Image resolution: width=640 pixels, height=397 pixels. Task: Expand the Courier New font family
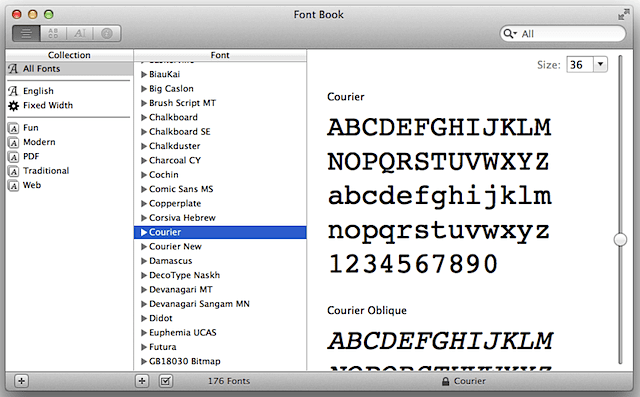[x=144, y=246]
